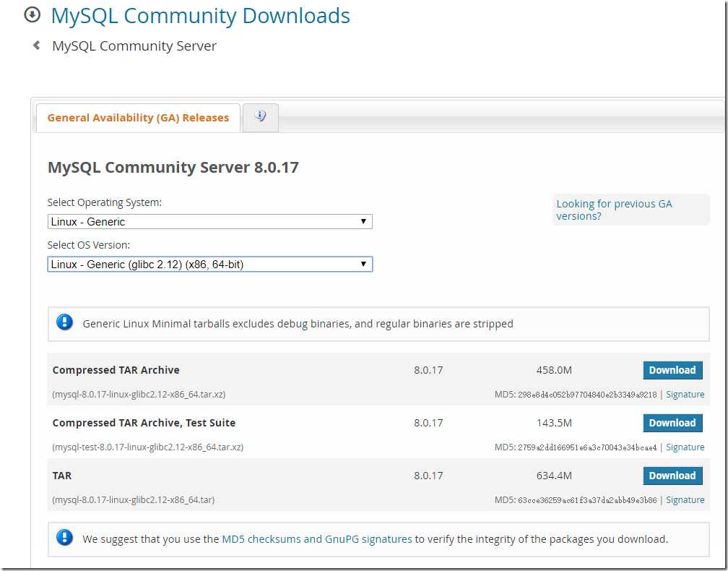Open Signature link for Test Suite archive
Viewport: 728px width, 571px height.
[x=685, y=447]
